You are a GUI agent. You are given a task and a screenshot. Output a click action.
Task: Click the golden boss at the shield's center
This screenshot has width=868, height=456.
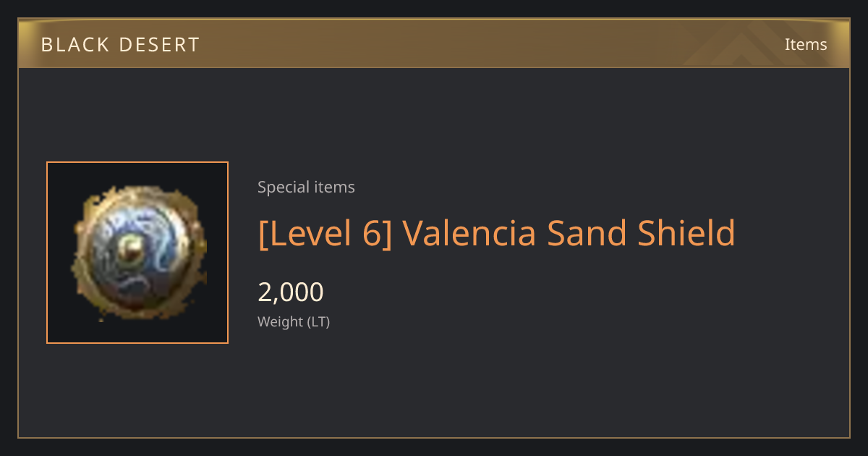(x=132, y=251)
